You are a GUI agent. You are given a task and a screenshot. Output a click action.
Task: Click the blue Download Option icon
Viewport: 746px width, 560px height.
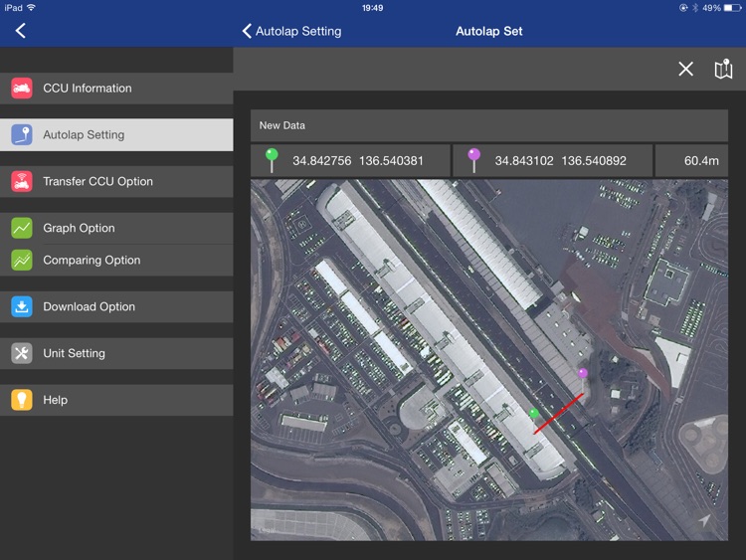(22, 307)
